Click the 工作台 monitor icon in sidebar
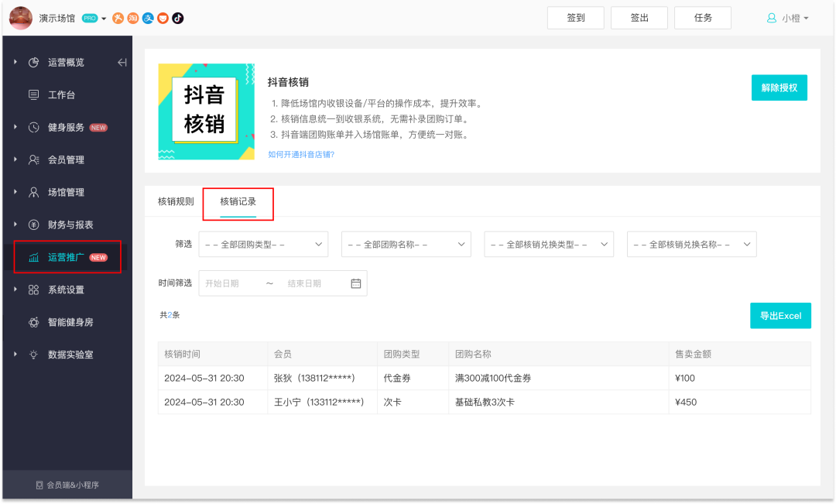 click(x=33, y=95)
